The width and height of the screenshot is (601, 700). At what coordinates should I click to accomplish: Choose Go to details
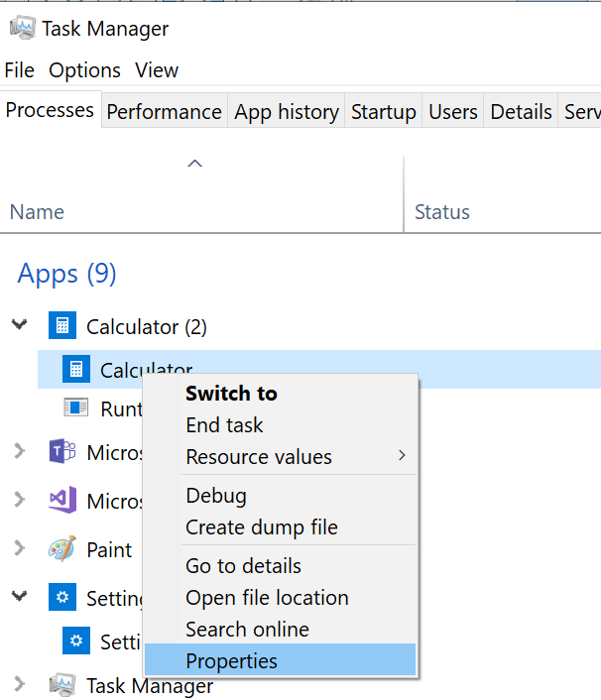pos(281,565)
